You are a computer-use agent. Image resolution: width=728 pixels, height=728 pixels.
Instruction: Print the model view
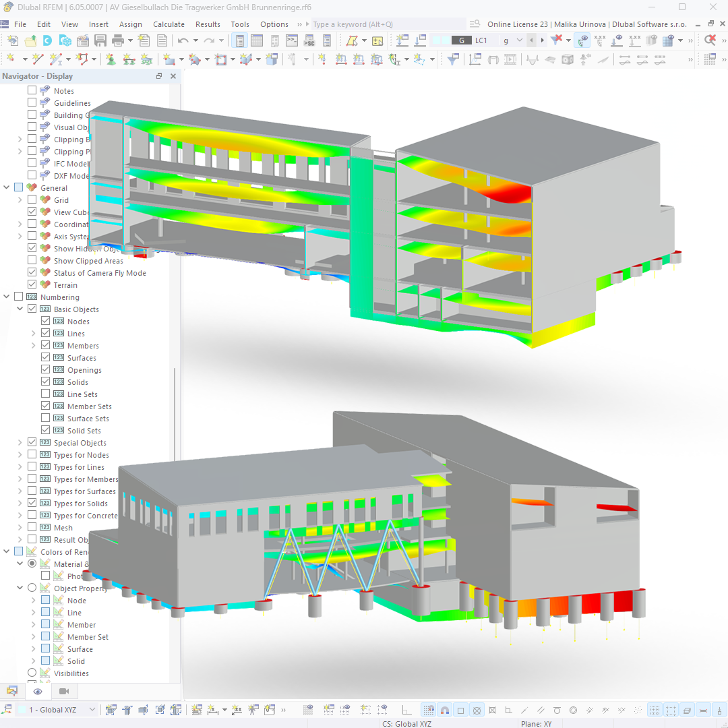pos(118,41)
